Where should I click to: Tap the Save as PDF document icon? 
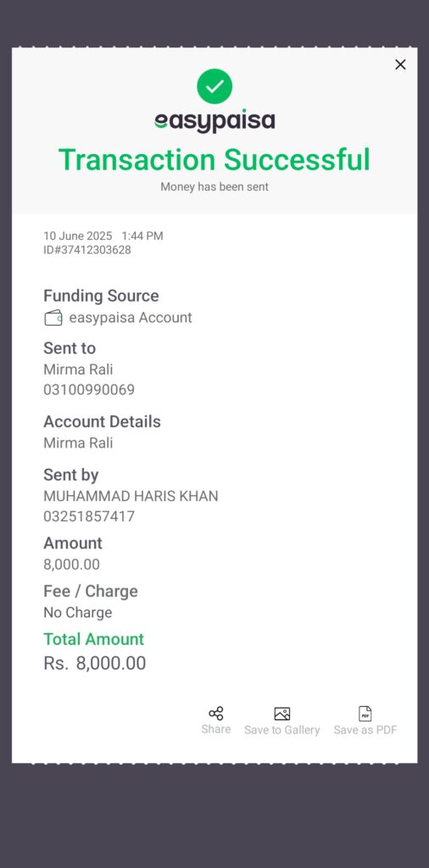pos(365,714)
